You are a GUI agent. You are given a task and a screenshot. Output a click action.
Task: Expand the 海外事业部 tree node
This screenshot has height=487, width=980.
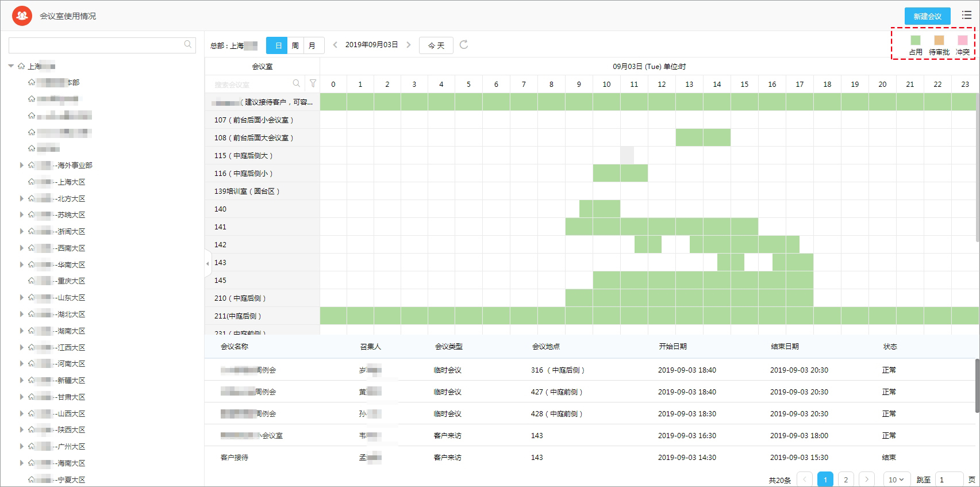point(22,165)
